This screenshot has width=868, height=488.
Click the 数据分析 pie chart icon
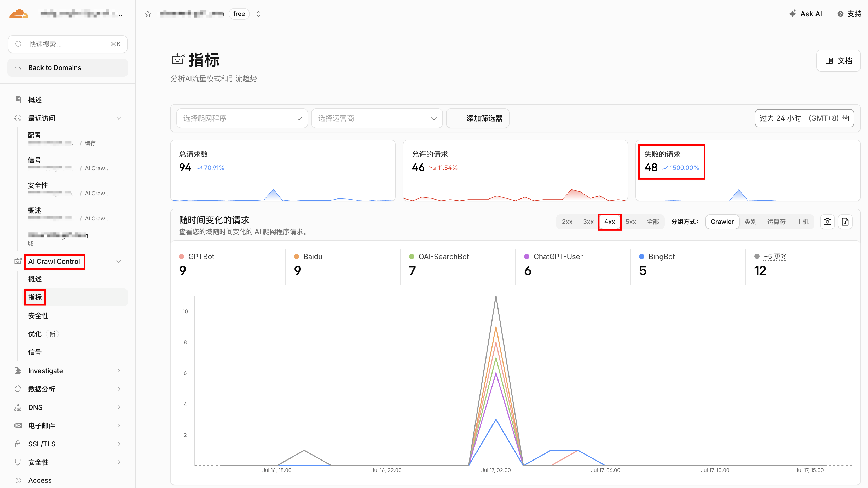(18, 389)
